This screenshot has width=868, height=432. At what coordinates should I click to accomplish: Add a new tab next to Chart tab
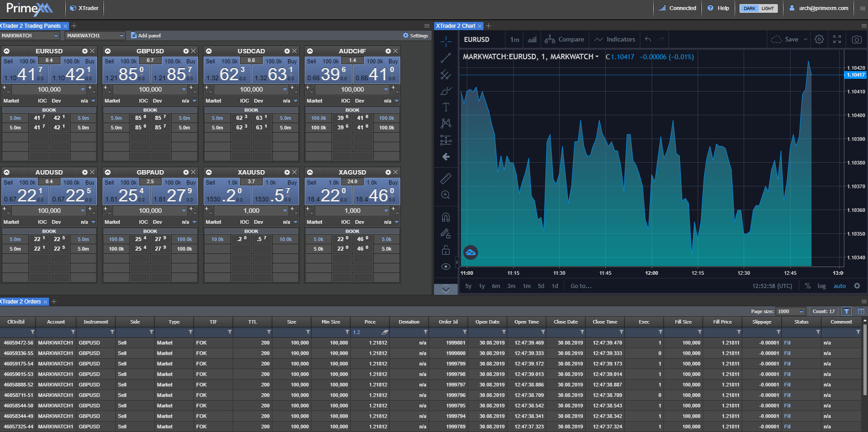point(489,26)
